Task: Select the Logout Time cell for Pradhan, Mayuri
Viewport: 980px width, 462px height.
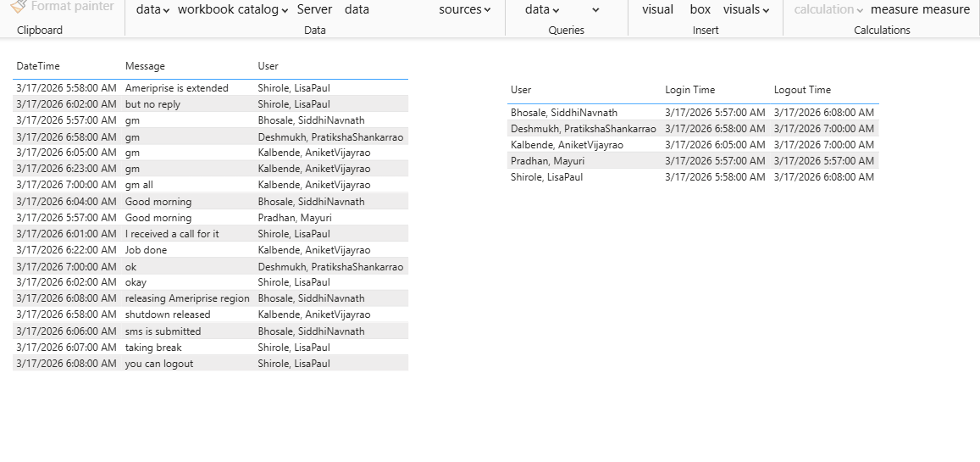Action: 824,161
